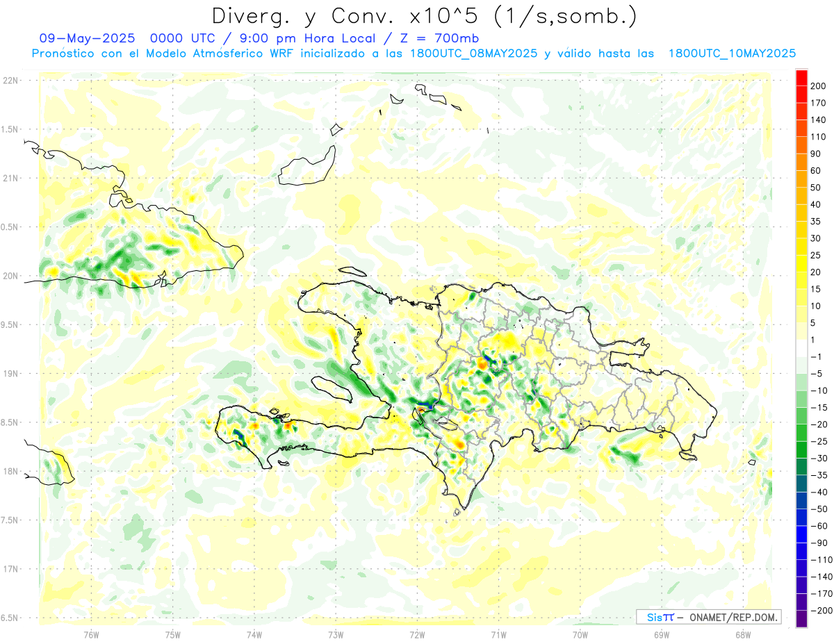The image size is (834, 644).
Task: Click the "-30" color scale value
Action: click(x=819, y=459)
